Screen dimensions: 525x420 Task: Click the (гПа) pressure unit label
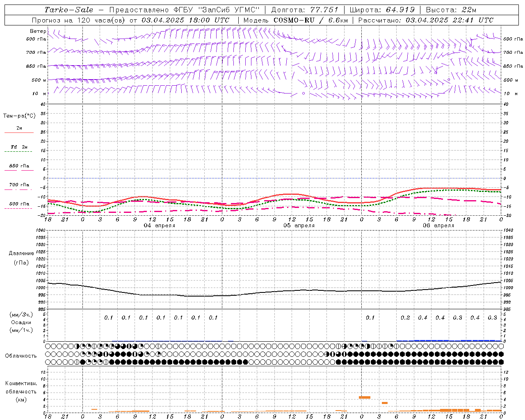pos(21,262)
